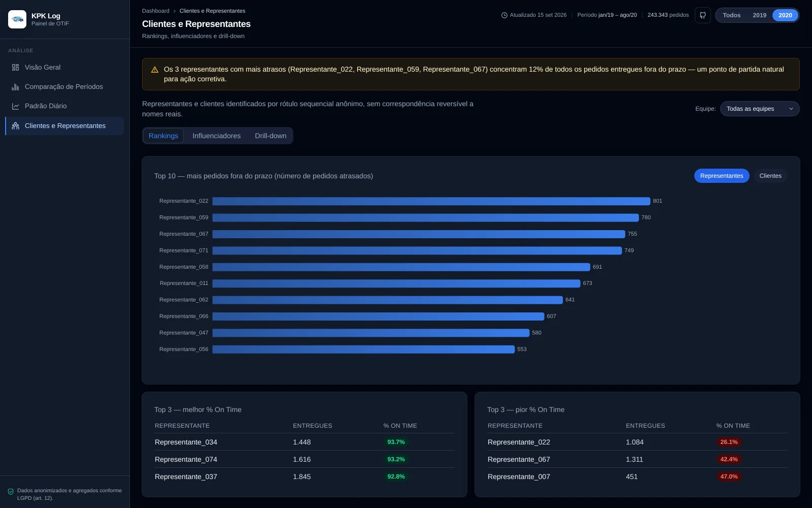The width and height of the screenshot is (812, 508).
Task: Open the Drill-down tab
Action: [270, 136]
